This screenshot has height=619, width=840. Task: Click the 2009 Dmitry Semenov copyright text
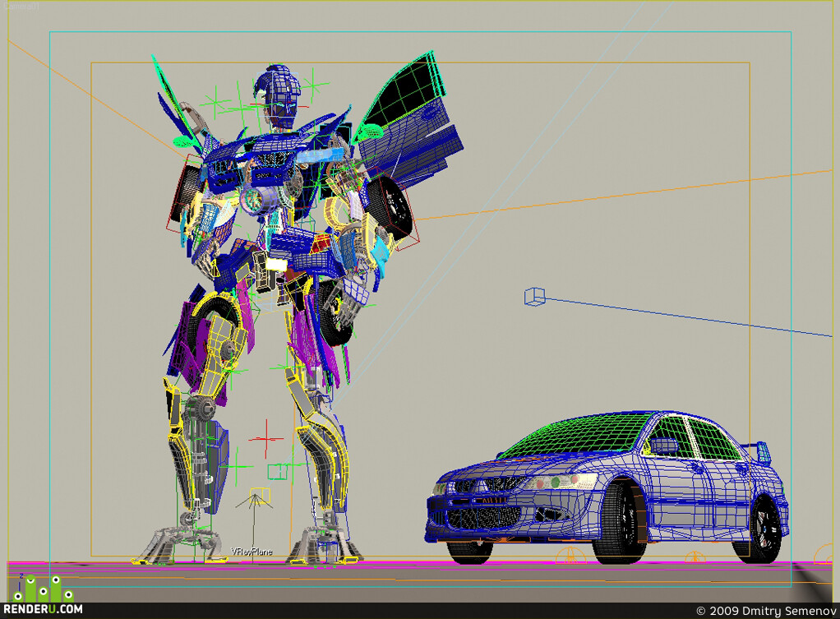point(766,611)
